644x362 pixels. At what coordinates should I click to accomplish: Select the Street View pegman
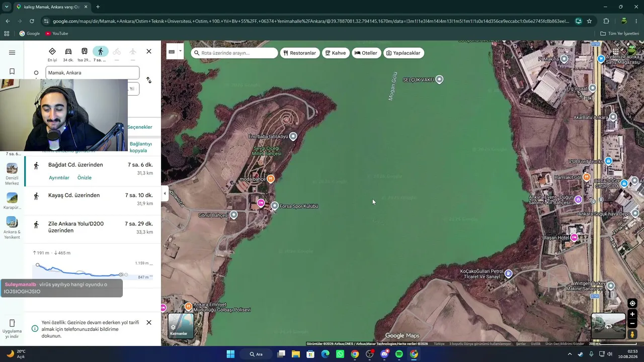[x=632, y=334]
